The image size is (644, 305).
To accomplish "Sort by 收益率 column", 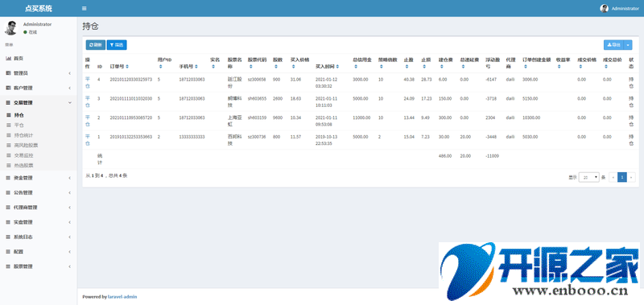I will (x=559, y=67).
